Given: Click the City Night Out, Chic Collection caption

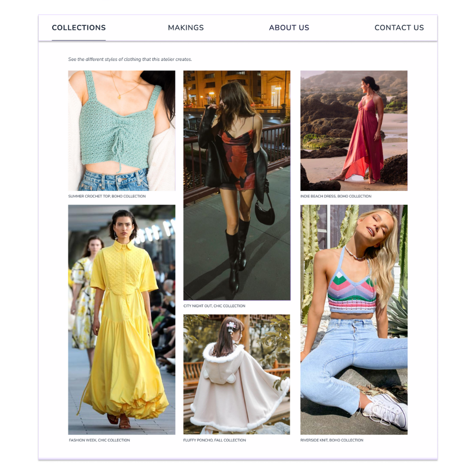Looking at the screenshot, I should pos(214,306).
